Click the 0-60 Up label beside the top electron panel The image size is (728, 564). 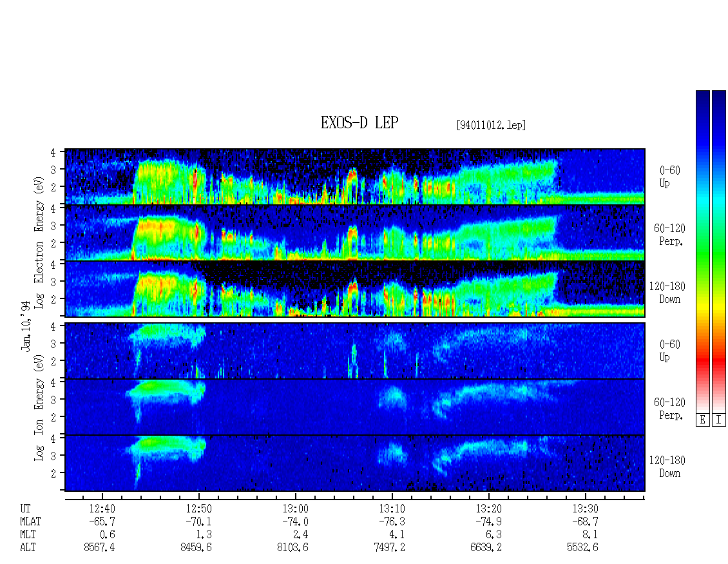click(x=669, y=177)
